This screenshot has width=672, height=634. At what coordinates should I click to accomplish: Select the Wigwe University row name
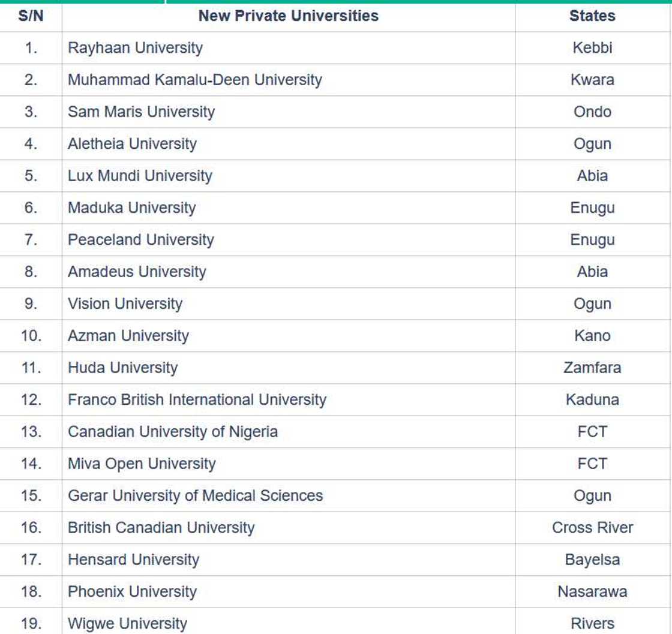[127, 624]
